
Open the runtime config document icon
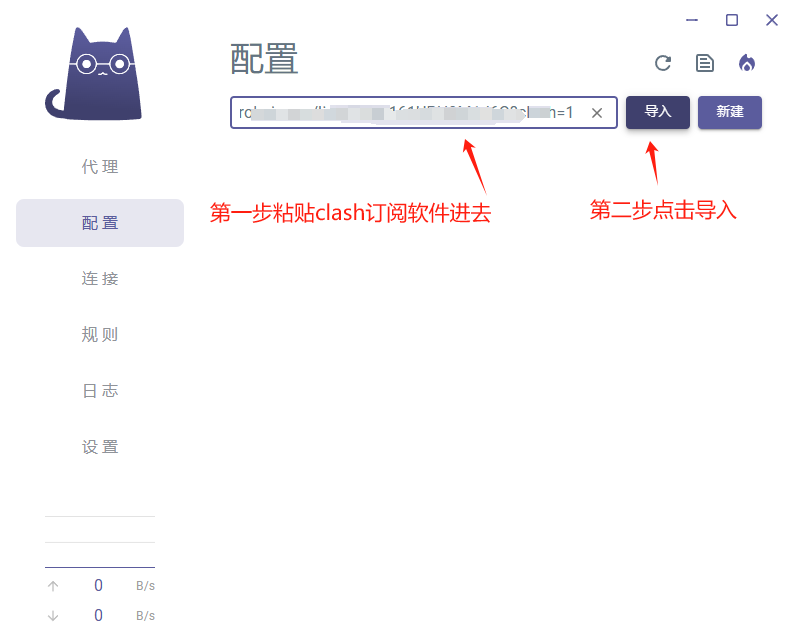click(x=705, y=63)
